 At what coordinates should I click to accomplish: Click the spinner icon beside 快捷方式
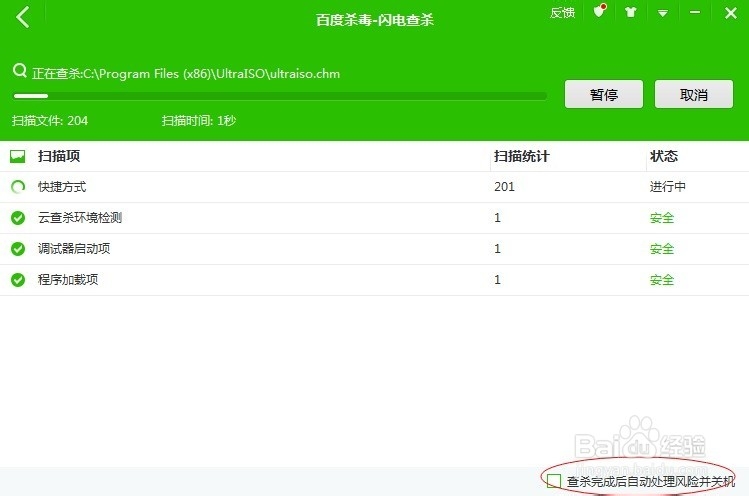18,187
